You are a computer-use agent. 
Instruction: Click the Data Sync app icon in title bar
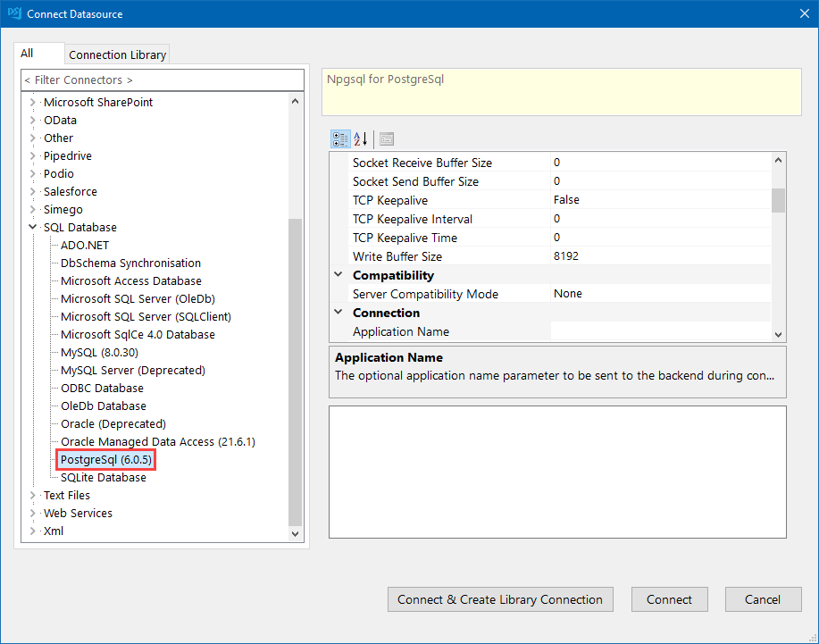point(14,13)
